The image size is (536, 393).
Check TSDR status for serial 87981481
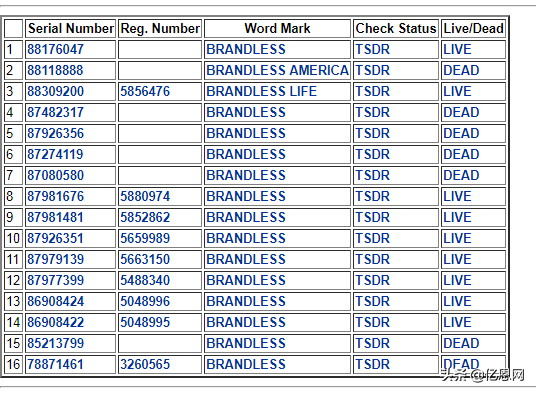(x=373, y=218)
